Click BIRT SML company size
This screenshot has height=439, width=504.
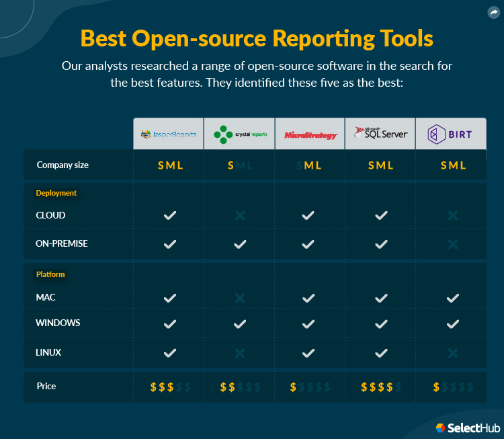click(x=453, y=165)
